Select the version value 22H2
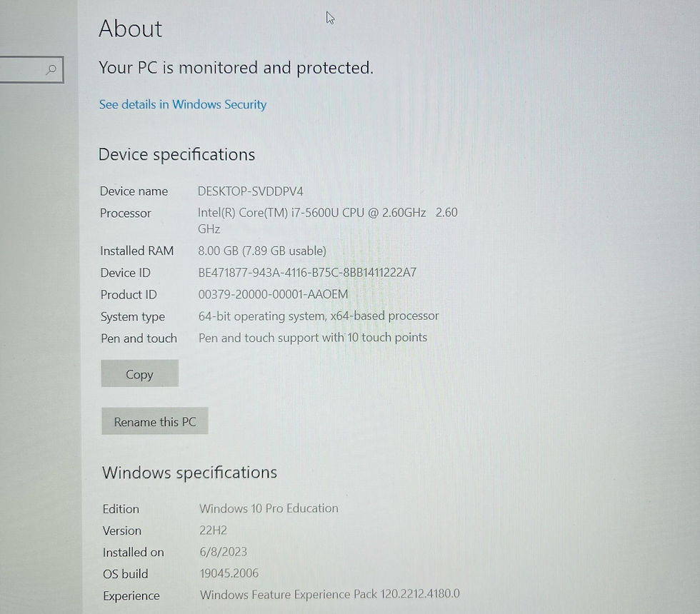The height and width of the screenshot is (614, 700). (214, 530)
